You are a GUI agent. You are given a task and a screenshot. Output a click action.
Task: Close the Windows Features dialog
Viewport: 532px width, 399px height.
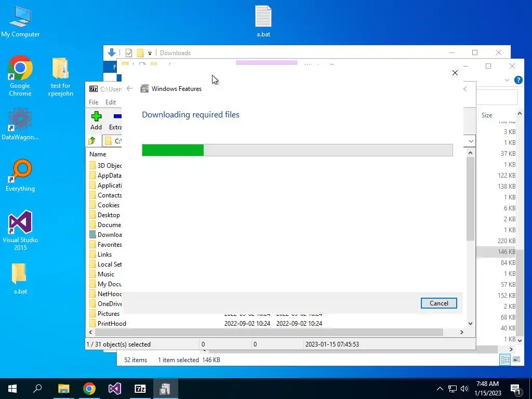[x=455, y=73]
